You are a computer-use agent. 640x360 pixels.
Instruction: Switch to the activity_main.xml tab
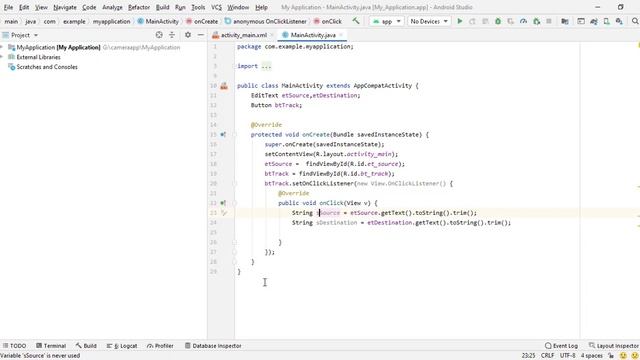click(243, 35)
